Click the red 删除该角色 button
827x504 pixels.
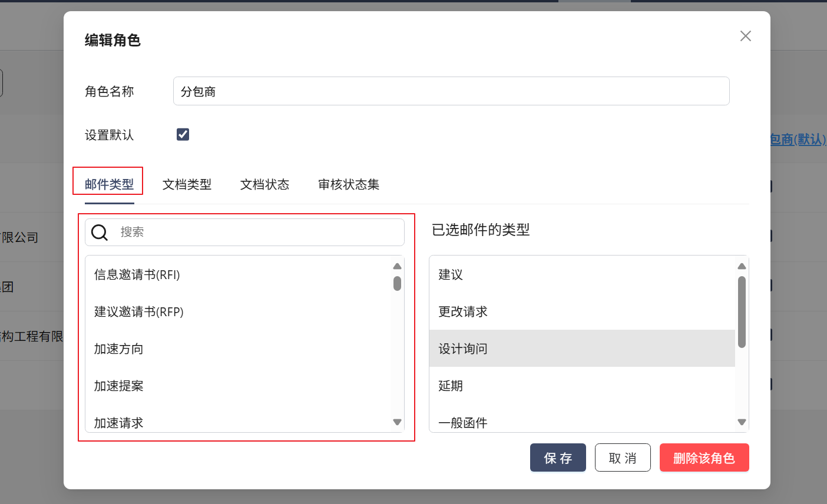[704, 457]
